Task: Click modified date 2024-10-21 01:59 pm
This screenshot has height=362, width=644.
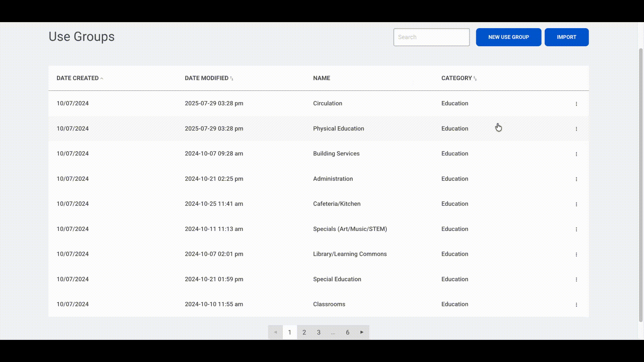Action: click(214, 279)
